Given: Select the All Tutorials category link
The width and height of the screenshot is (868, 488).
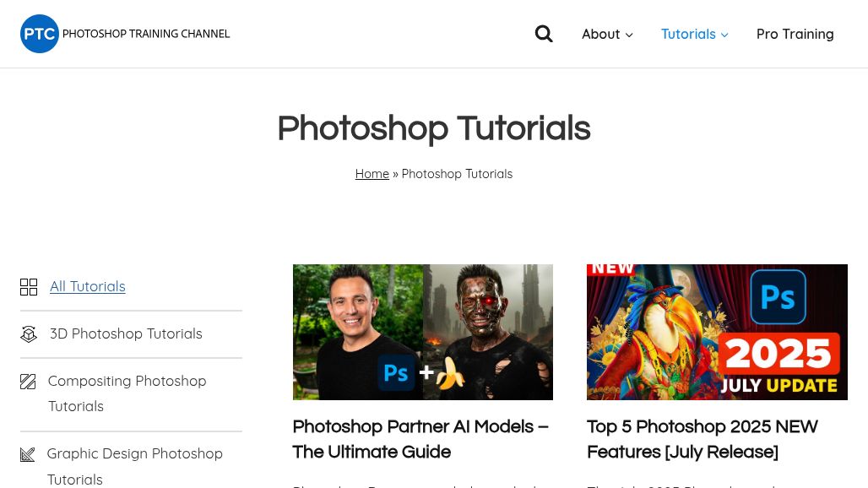Looking at the screenshot, I should tap(87, 286).
